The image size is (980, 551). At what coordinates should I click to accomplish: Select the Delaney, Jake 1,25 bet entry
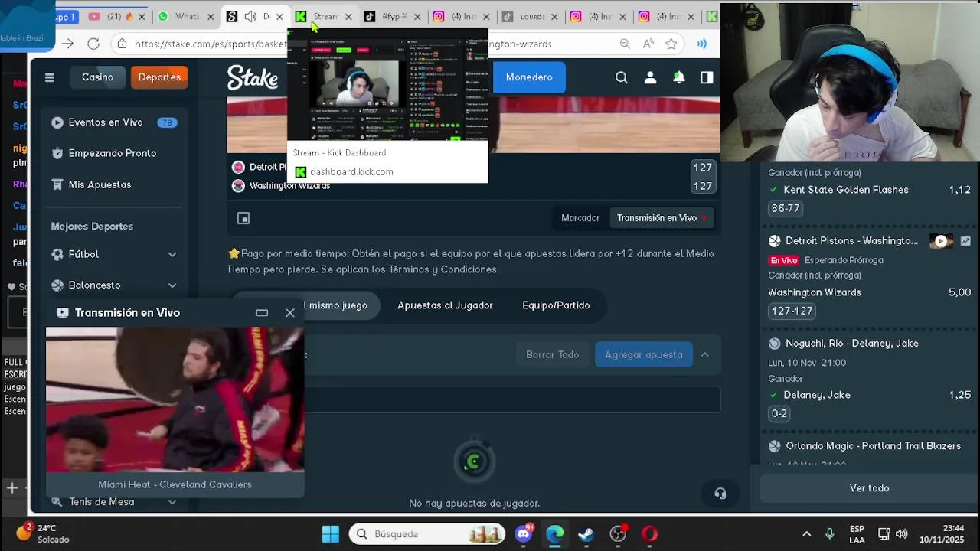click(869, 395)
